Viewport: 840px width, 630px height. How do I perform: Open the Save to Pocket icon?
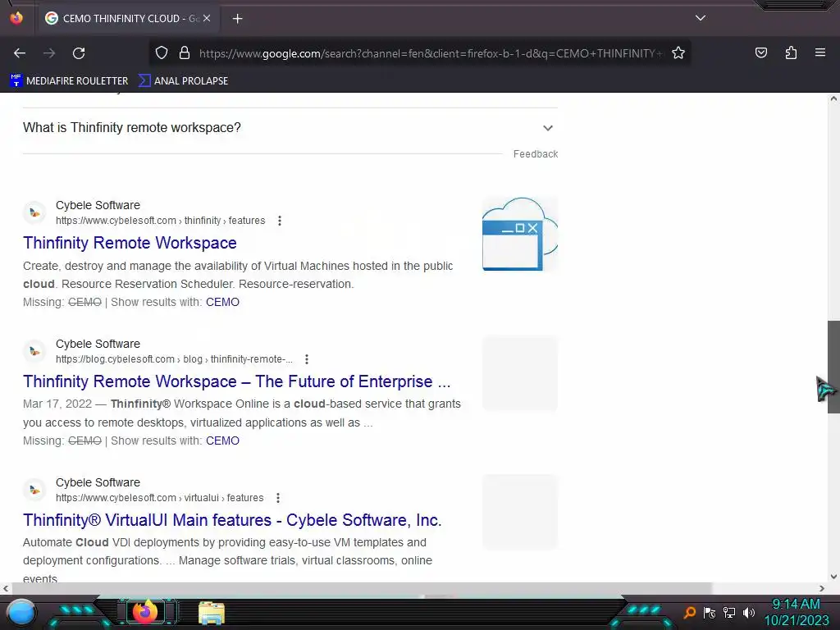coord(760,52)
